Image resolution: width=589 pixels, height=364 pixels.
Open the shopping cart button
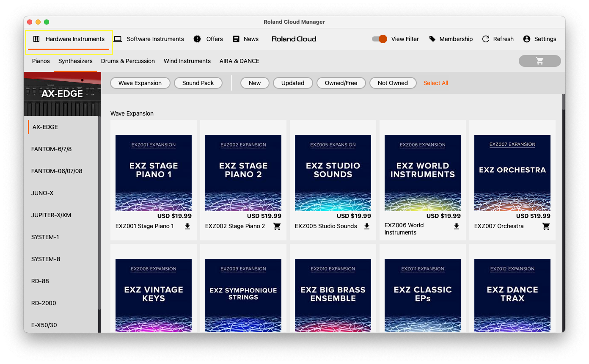(539, 61)
